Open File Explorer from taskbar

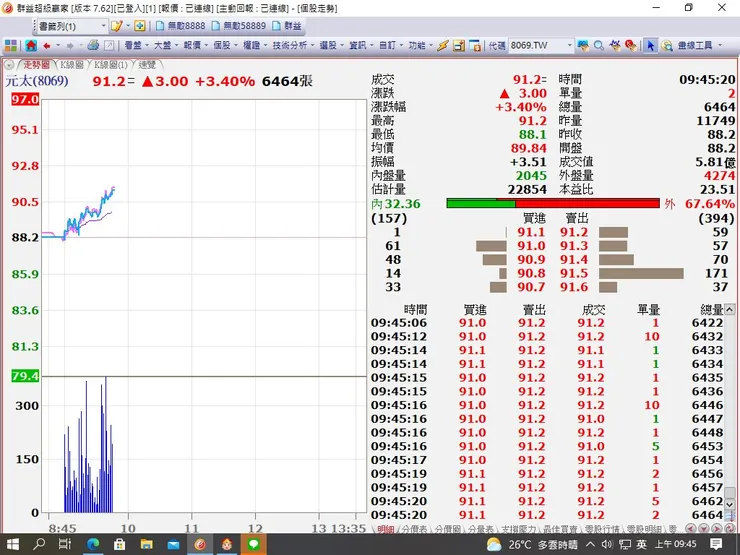click(x=147, y=545)
